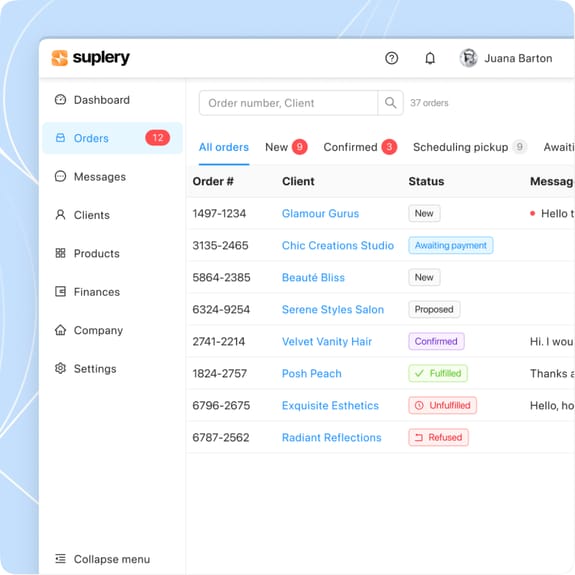Go to Dashboard in sidebar
575x575 pixels.
click(92, 100)
